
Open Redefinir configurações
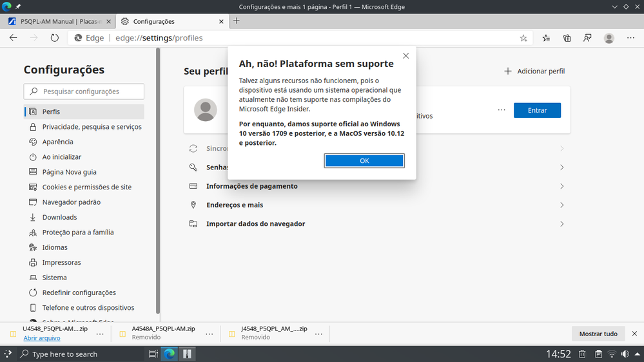[84, 292]
